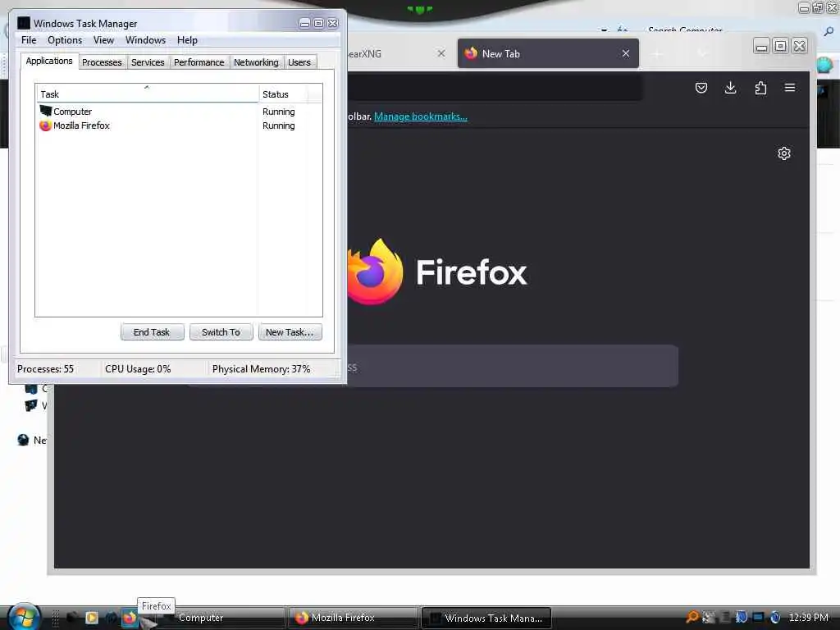Click the media player Quick Launch icon
Viewport: 840px width, 630px height.
(x=92, y=618)
